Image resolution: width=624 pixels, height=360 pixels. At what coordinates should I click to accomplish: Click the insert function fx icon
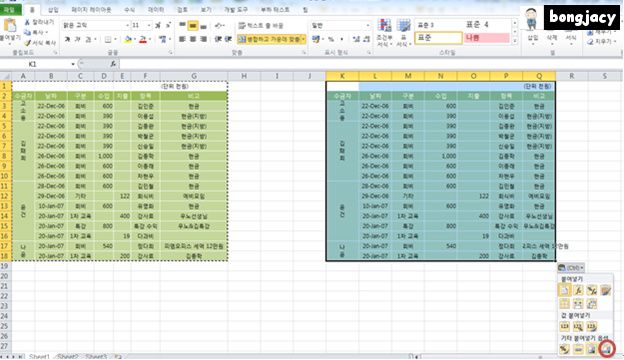tap(113, 64)
